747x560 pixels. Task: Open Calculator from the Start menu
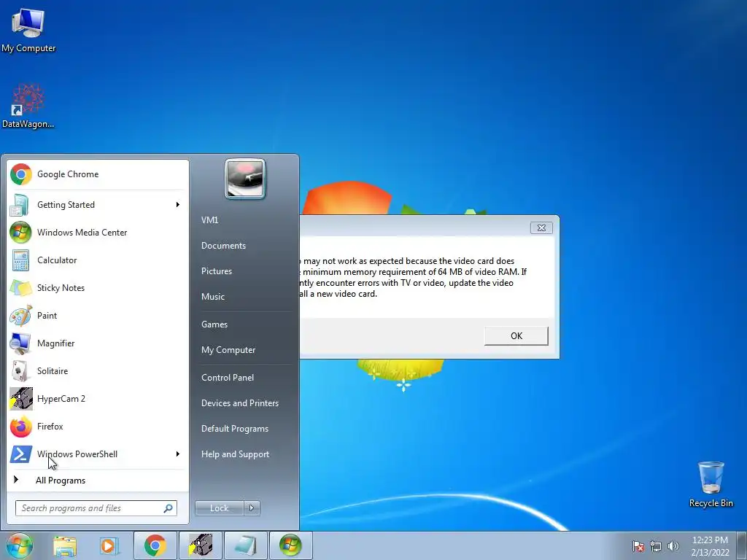coord(98,260)
